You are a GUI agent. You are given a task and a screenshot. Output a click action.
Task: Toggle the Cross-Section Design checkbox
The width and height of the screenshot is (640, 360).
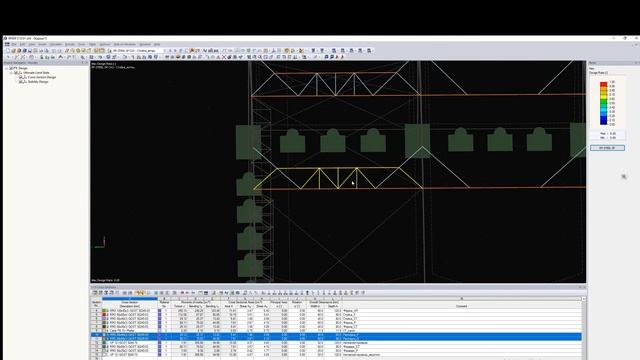click(x=21, y=77)
